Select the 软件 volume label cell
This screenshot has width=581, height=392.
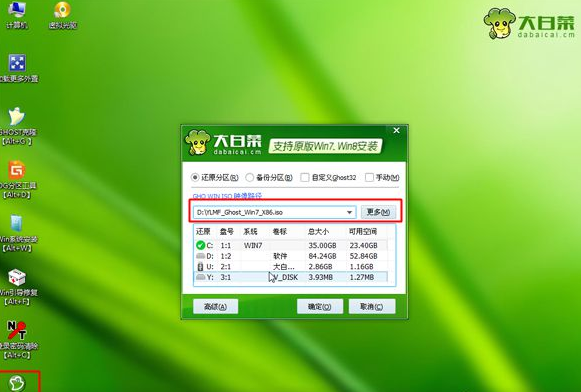pos(280,256)
